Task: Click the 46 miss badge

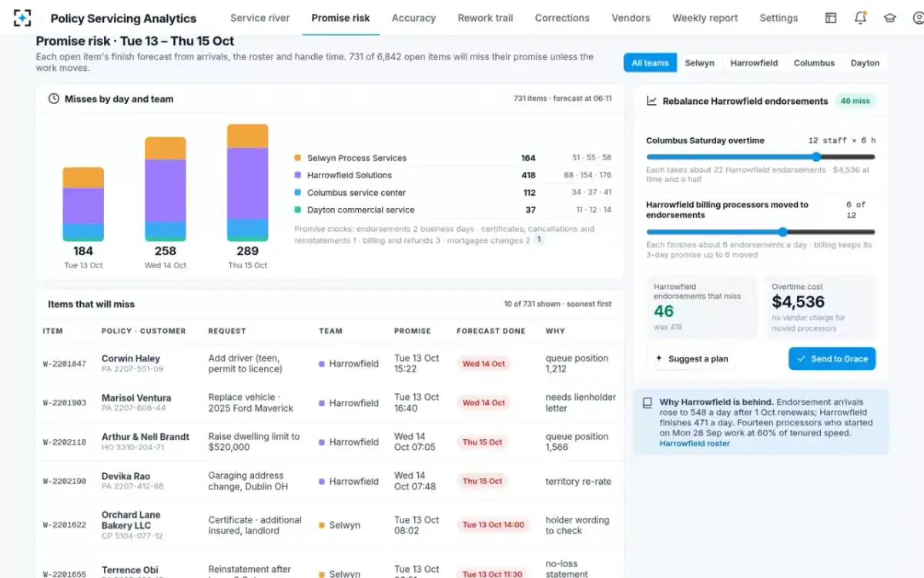Action: 855,101
